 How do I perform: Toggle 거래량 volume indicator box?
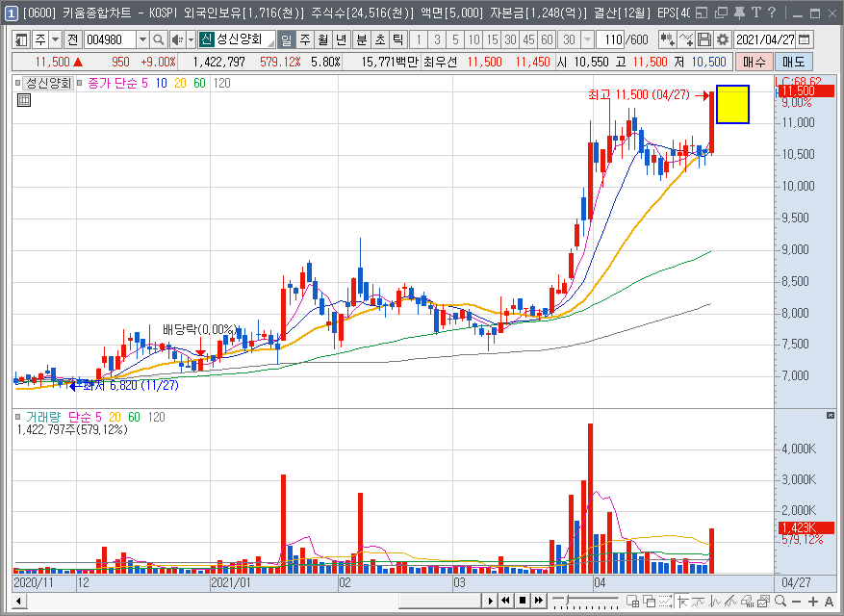17,417
